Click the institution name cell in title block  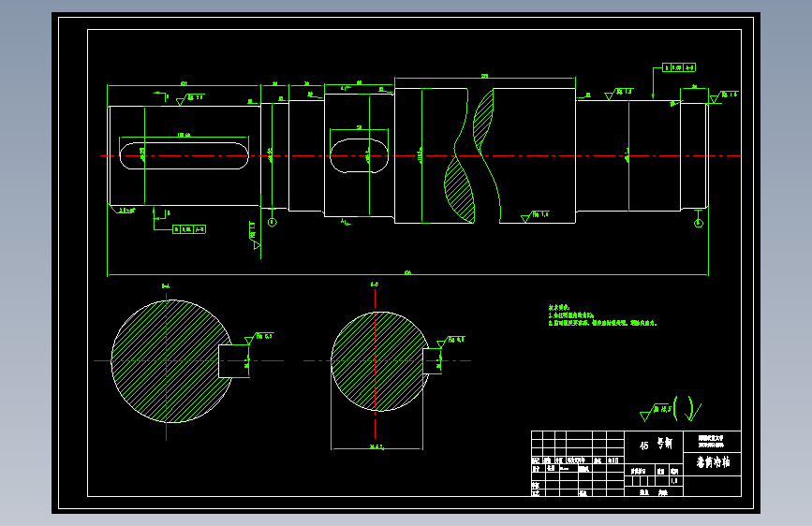pos(712,441)
